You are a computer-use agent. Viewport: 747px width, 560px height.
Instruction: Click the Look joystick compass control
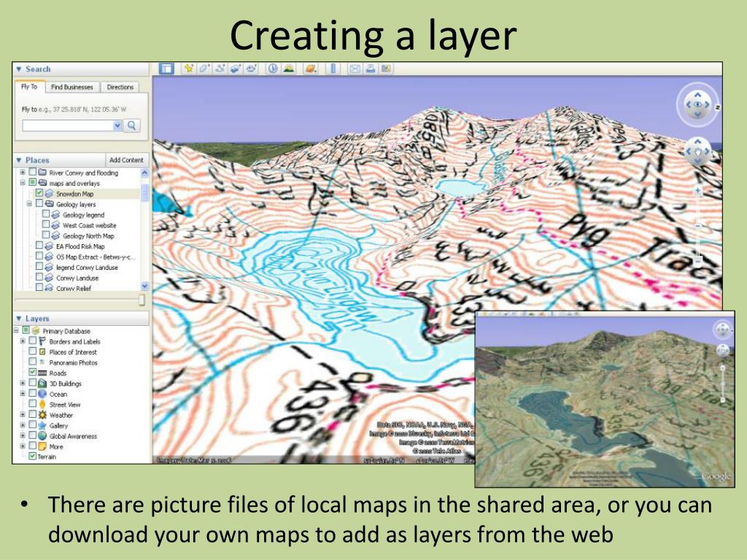tap(697, 104)
